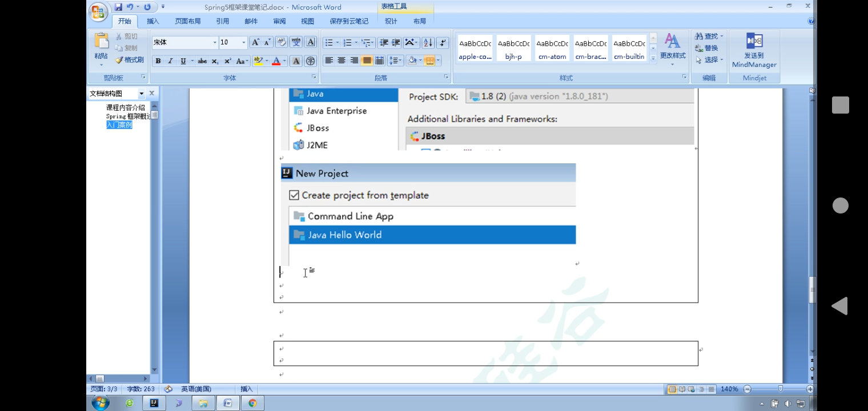Switch to draft view
This screenshot has height=411, width=868.
point(711,389)
